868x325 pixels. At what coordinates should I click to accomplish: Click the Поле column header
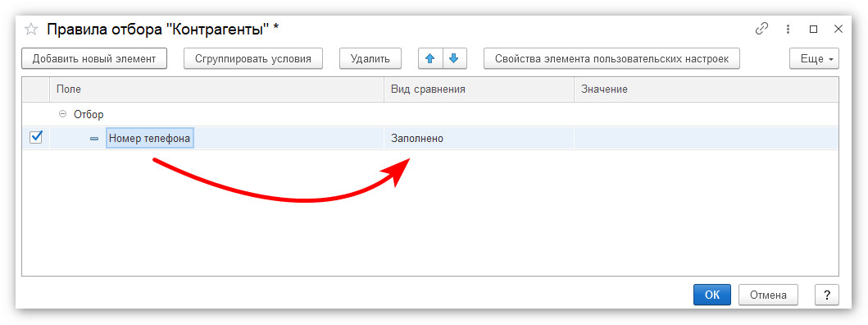pyautogui.click(x=216, y=89)
